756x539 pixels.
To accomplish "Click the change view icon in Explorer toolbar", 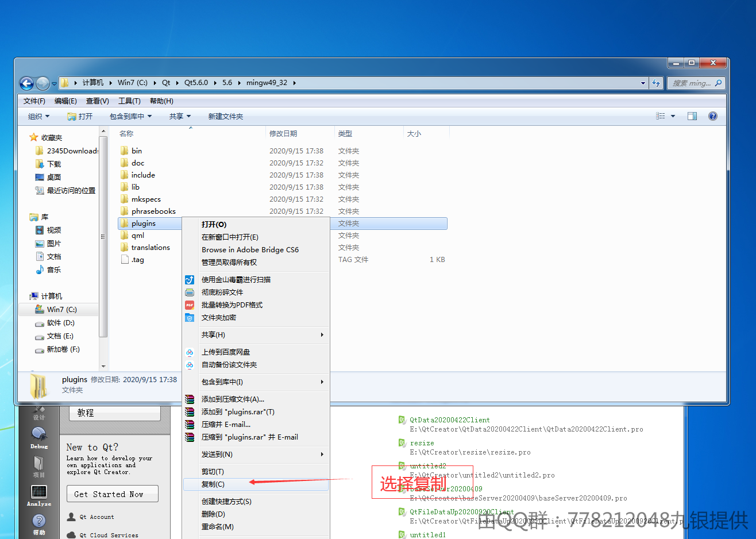I will click(661, 116).
